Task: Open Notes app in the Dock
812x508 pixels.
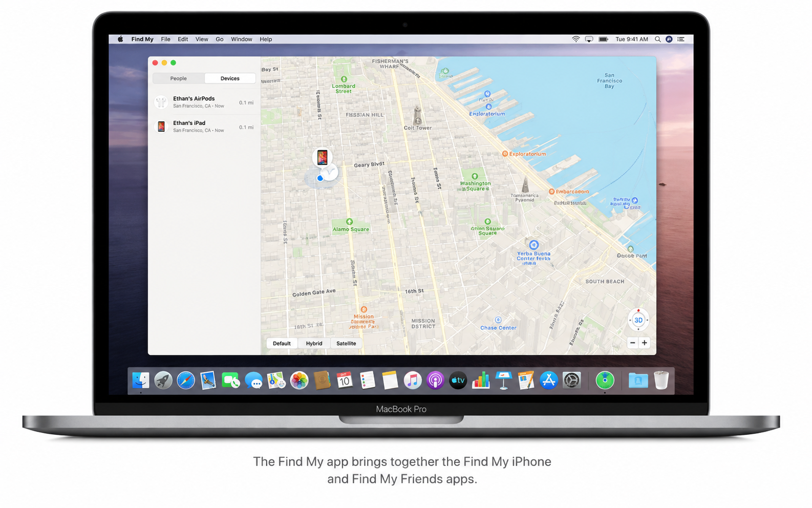Action: [x=390, y=380]
